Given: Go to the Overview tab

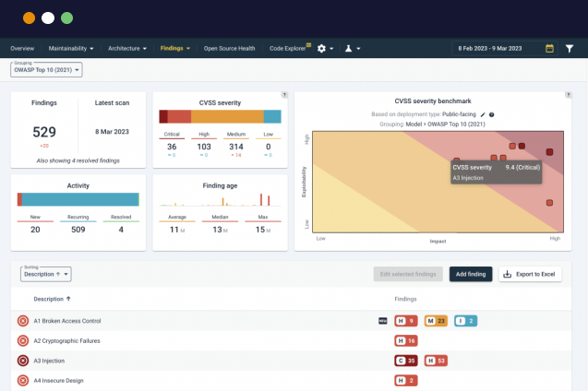Looking at the screenshot, I should (22, 48).
